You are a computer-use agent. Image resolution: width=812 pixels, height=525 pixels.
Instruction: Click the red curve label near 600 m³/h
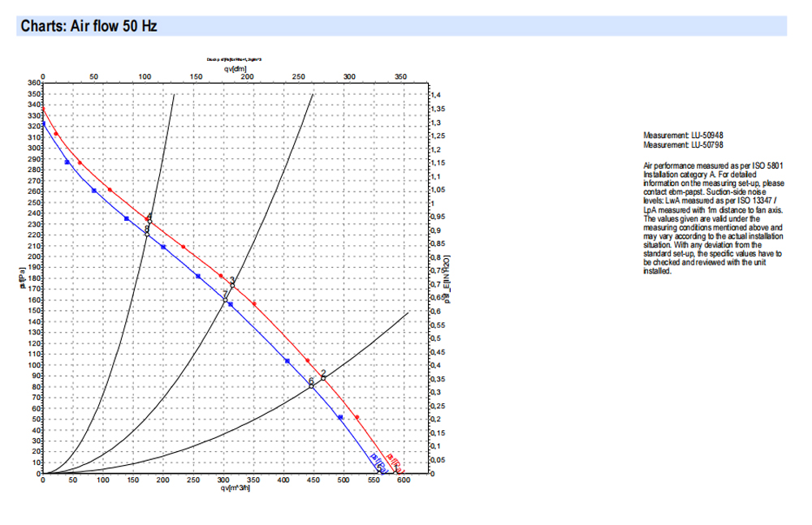tap(395, 463)
